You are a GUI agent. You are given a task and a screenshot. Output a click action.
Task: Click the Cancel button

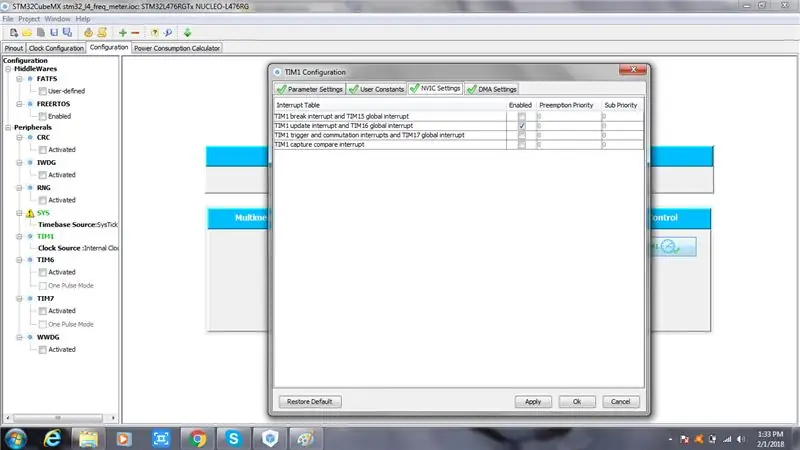pos(620,402)
